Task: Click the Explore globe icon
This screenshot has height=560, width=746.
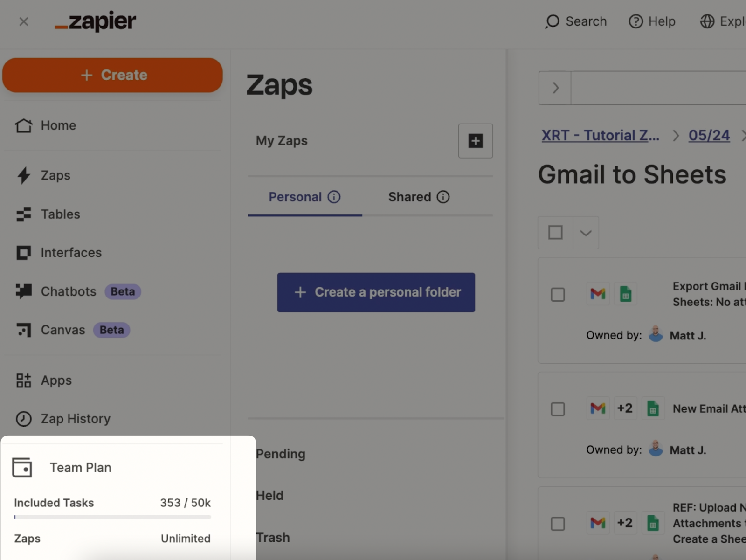Action: pyautogui.click(x=707, y=21)
